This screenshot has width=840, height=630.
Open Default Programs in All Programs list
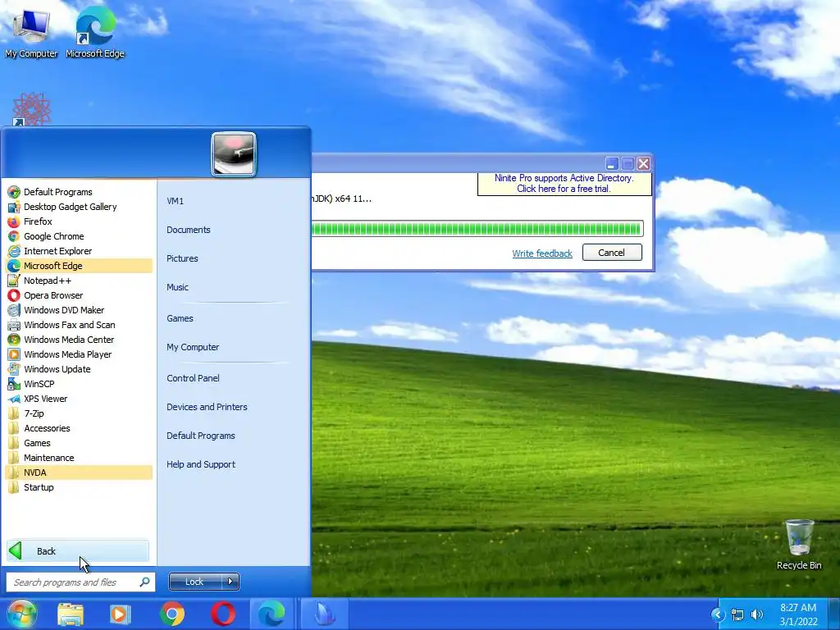click(x=79, y=192)
